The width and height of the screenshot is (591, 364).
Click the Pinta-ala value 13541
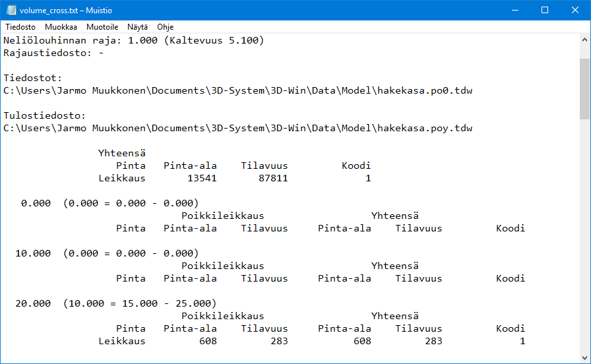(202, 178)
